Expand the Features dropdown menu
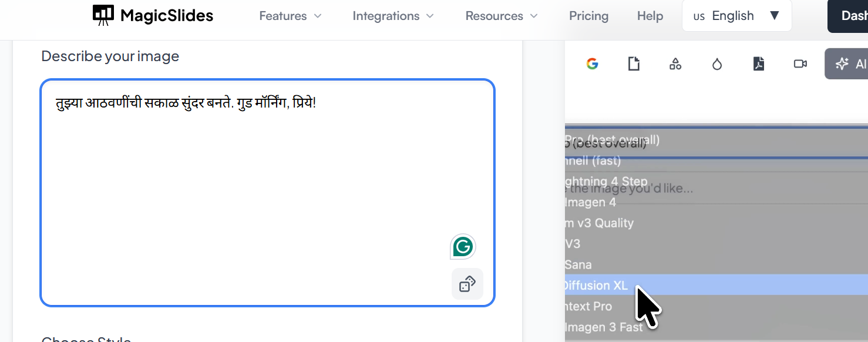Viewport: 868px width, 342px height. (291, 16)
